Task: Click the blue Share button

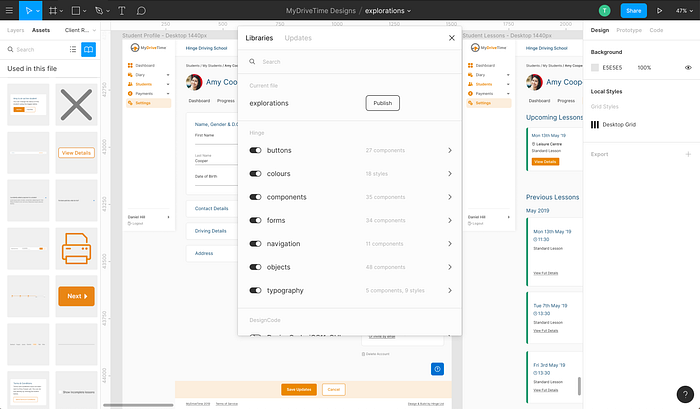Action: [633, 11]
